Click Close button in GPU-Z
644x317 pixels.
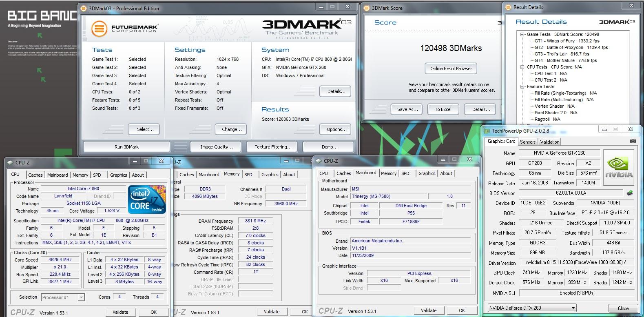623,308
